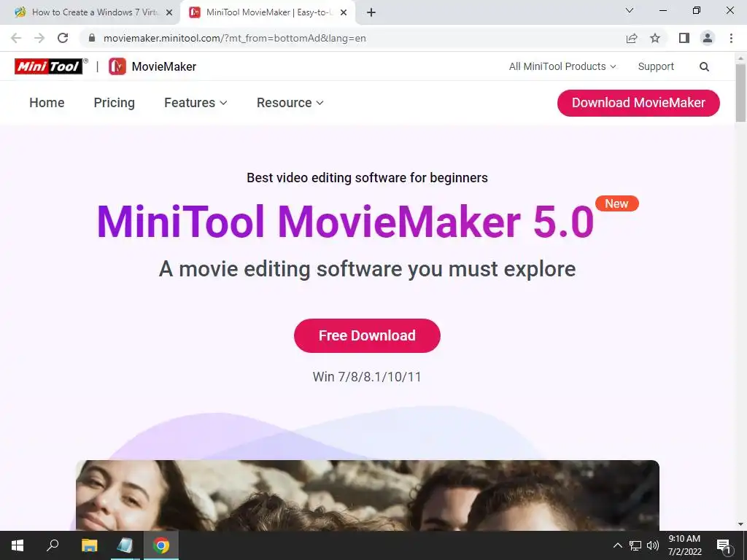The height and width of the screenshot is (560, 747).
Task: Click the padlock site info icon
Action: click(x=92, y=38)
